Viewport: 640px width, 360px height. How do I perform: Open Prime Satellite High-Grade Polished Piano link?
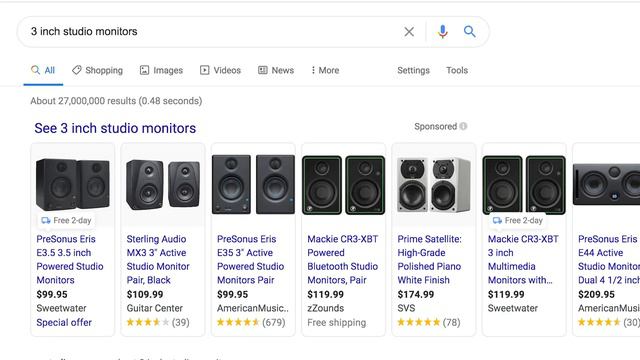coord(429,260)
